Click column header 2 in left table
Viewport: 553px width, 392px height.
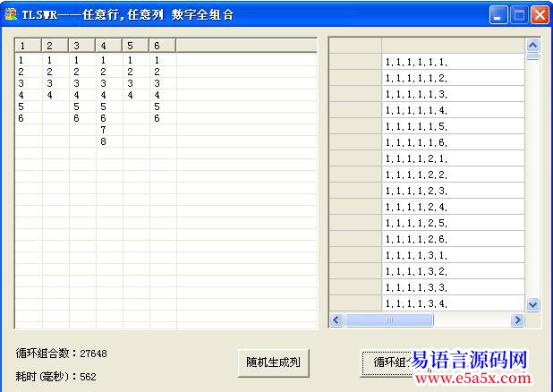tap(55, 46)
